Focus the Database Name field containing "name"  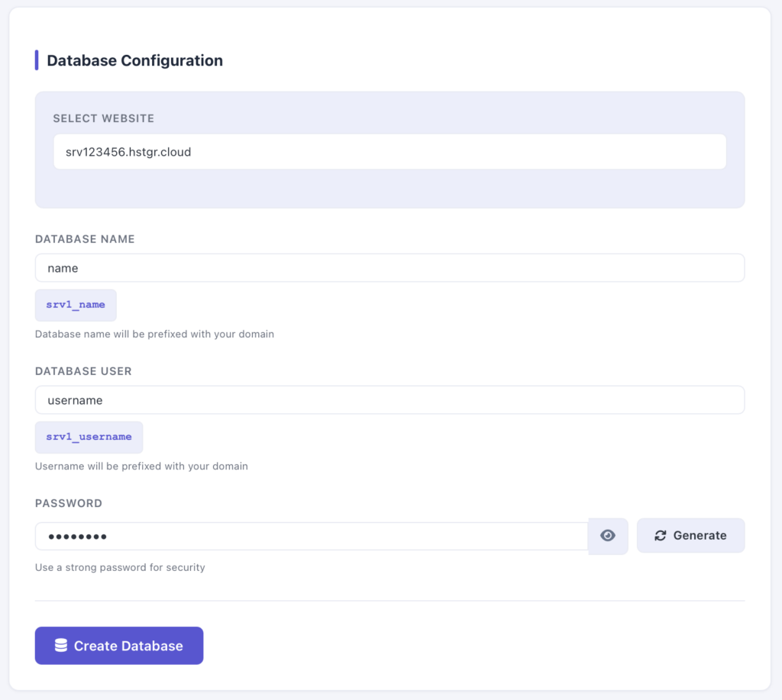tap(389, 268)
